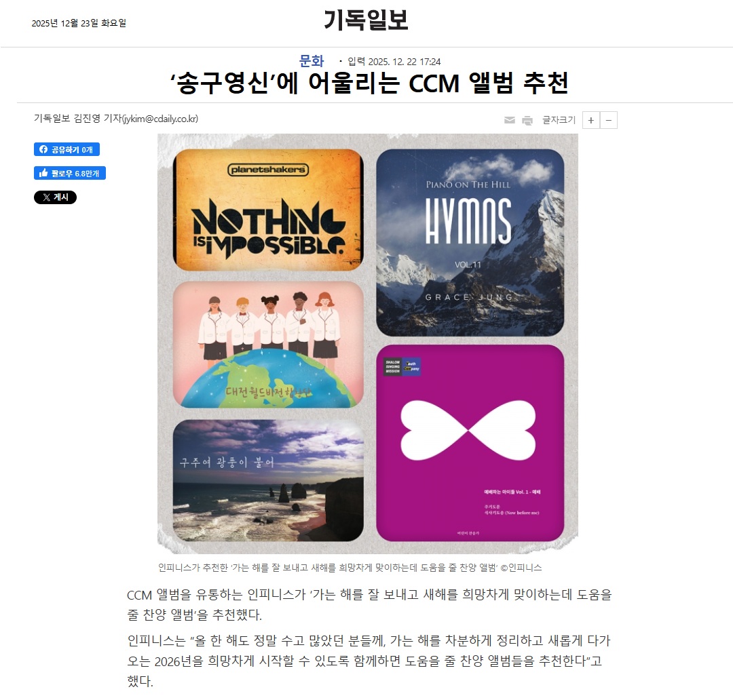The image size is (733, 700).
Task: Click the X logo icon in post button
Action: click(46, 197)
